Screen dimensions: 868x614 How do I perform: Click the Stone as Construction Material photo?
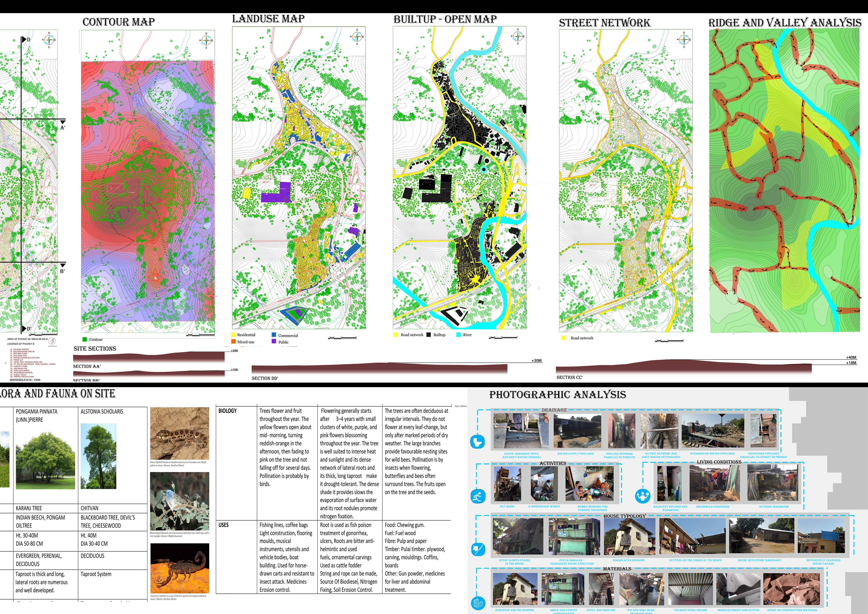(x=792, y=589)
